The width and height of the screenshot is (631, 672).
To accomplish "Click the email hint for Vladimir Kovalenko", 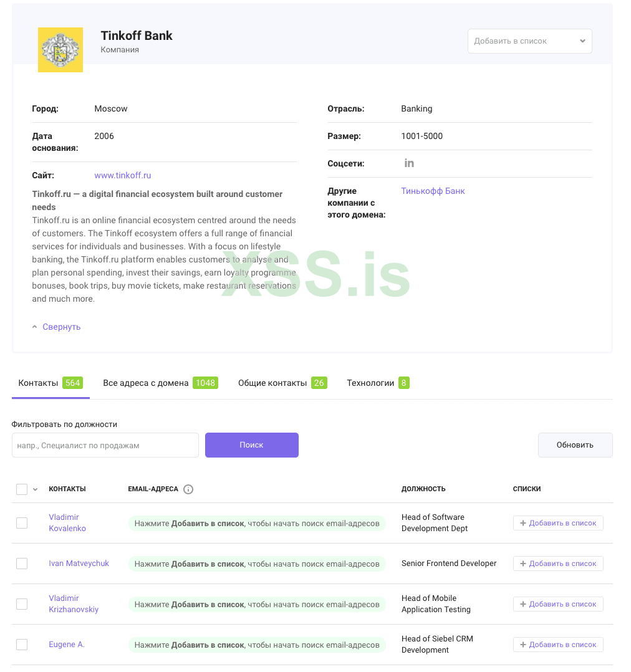I will click(257, 523).
